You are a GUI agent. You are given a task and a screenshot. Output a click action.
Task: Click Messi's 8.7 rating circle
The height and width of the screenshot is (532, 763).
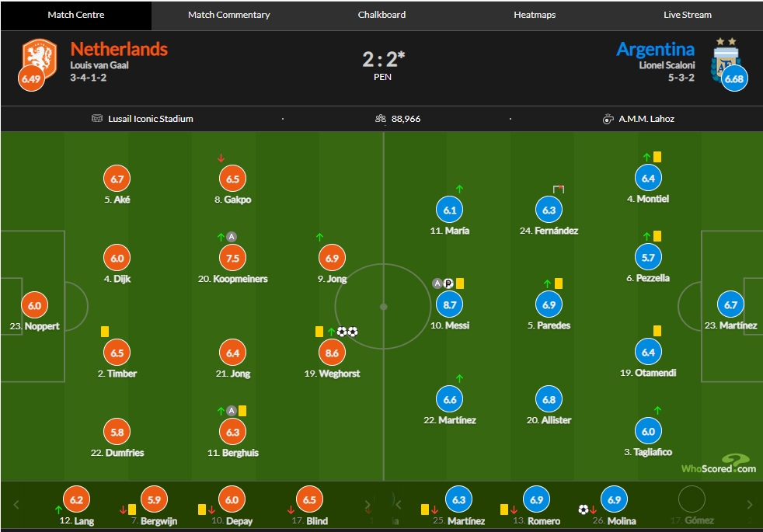(x=450, y=305)
